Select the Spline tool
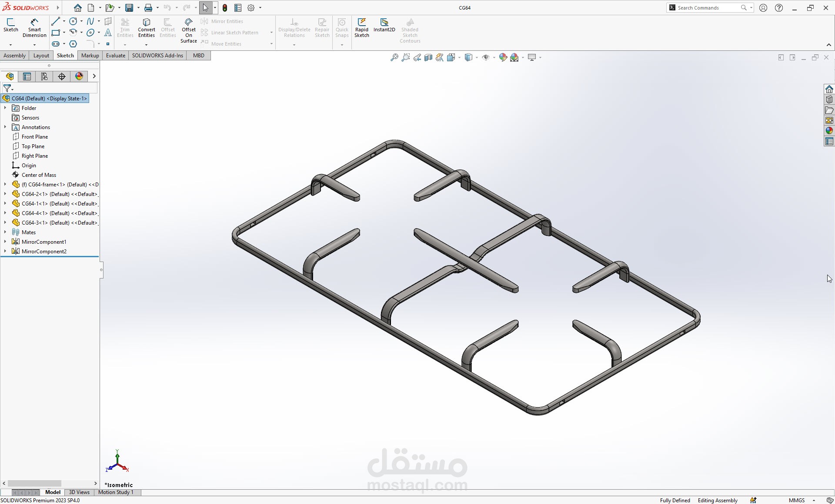The image size is (835, 504). [x=90, y=21]
